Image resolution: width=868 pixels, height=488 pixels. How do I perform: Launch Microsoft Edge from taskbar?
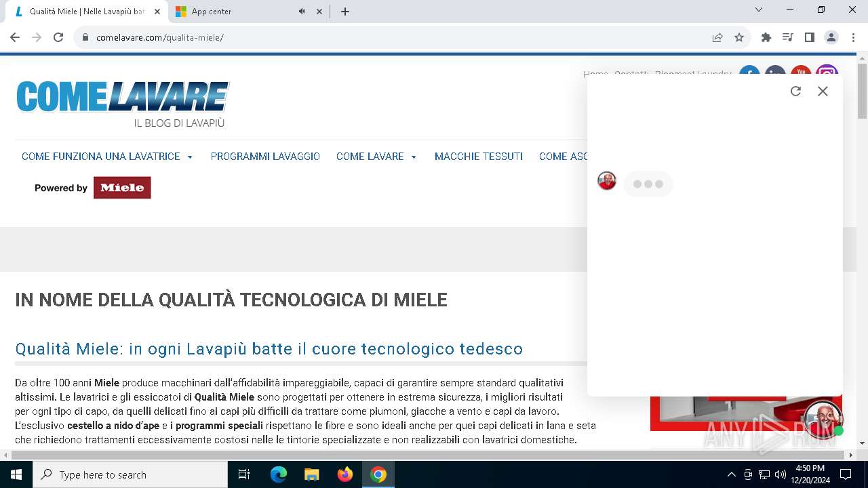click(x=279, y=474)
